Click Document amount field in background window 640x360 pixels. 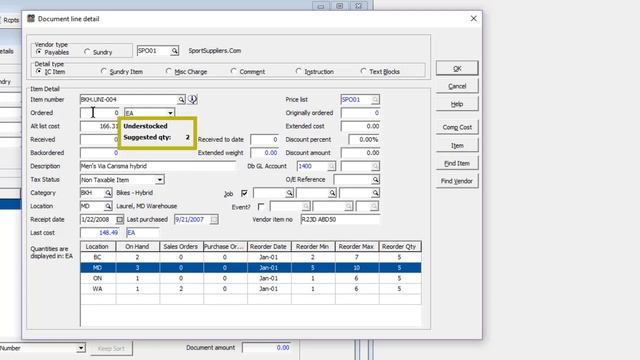267,348
